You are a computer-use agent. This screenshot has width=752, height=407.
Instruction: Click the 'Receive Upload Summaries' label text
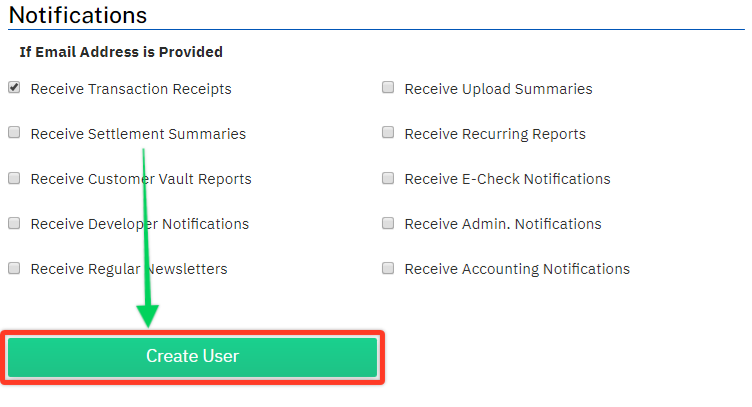click(498, 89)
